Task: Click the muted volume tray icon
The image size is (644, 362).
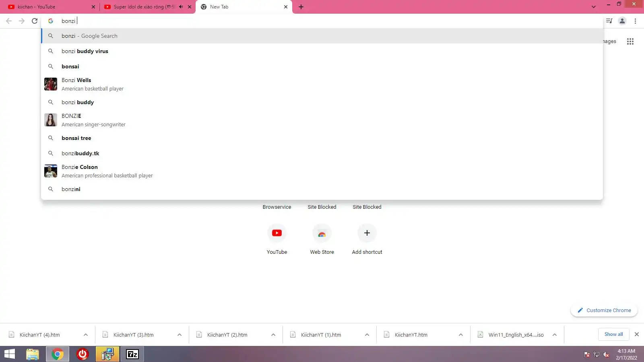Action: tap(606, 354)
